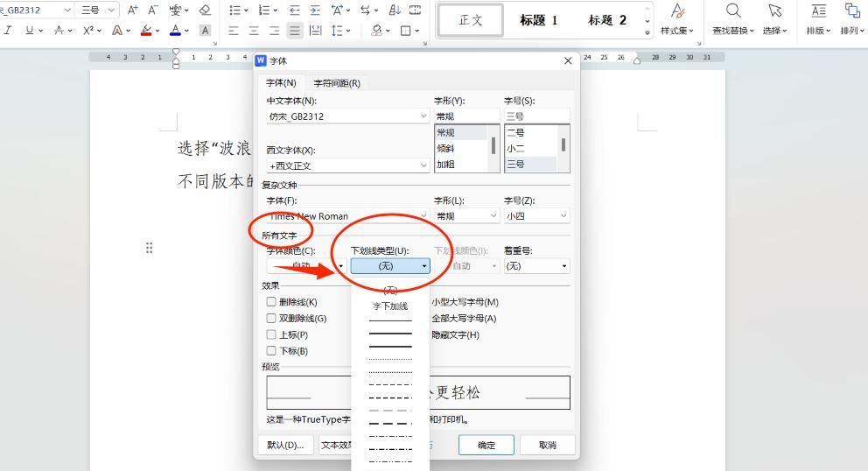Click the clear formatting eraser icon
868x471 pixels.
tap(205, 10)
